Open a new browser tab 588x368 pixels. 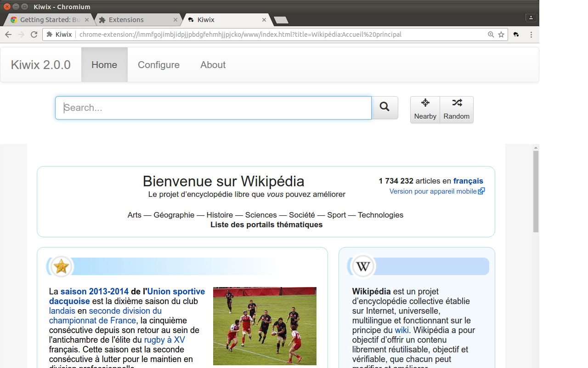281,20
